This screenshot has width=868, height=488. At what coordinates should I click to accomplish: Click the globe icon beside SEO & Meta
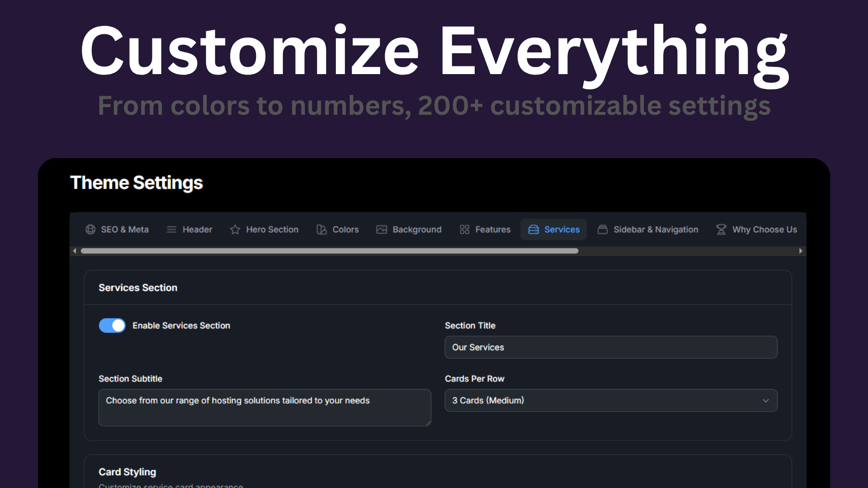90,230
